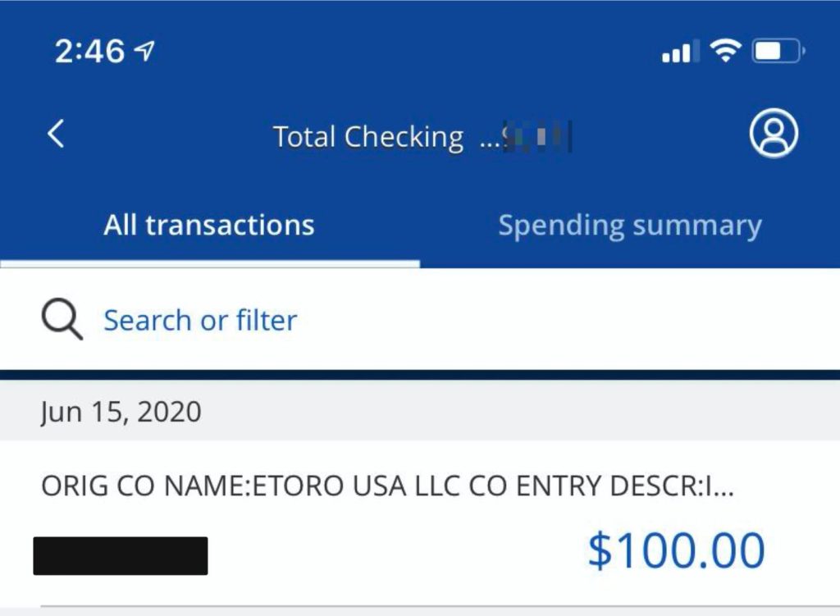Tap the 2:46 clock in status bar
The image size is (840, 616).
tap(89, 52)
